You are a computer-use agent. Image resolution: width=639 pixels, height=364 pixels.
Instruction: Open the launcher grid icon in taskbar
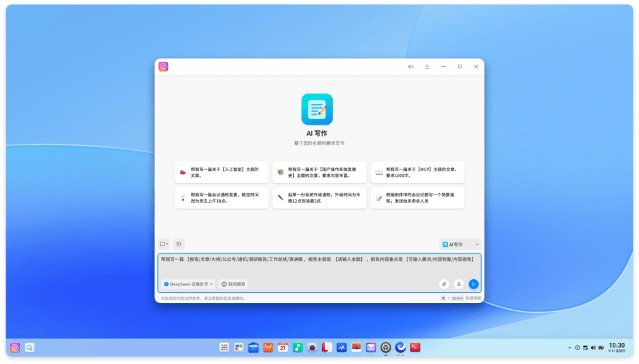point(224,347)
